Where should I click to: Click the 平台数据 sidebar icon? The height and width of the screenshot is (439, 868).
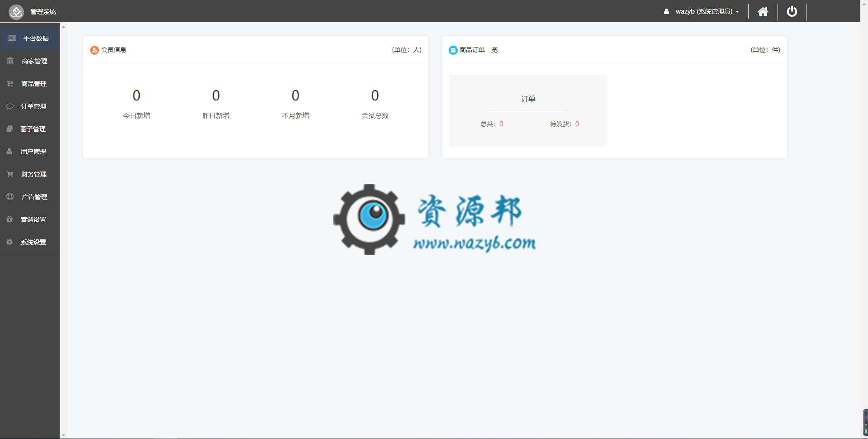pyautogui.click(x=12, y=38)
